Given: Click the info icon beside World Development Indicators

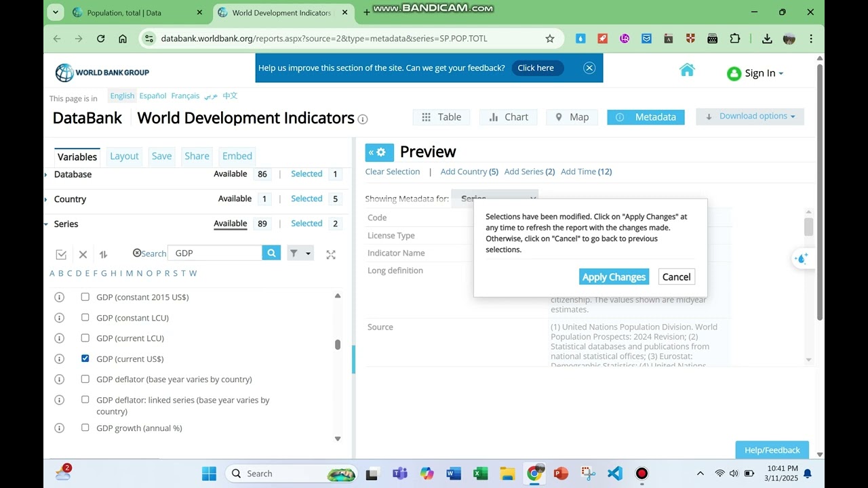Looking at the screenshot, I should pyautogui.click(x=363, y=119).
